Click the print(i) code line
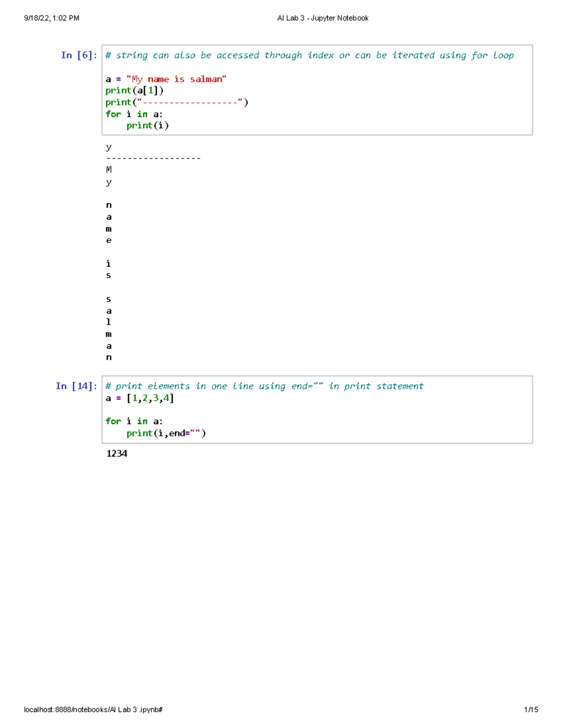Screen dimensions: 563x728 pos(147,126)
